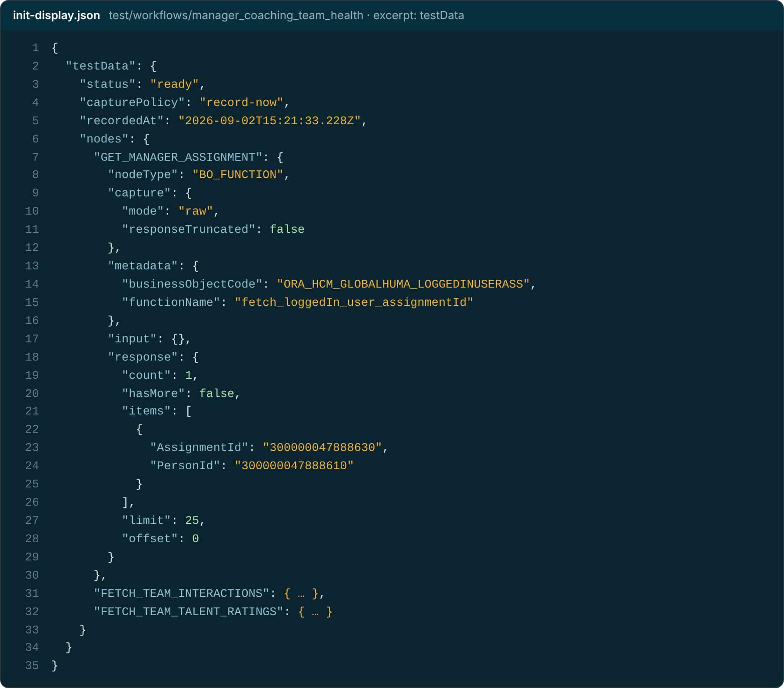This screenshot has height=689, width=784.
Task: Click line number 31
Action: pyautogui.click(x=32, y=593)
